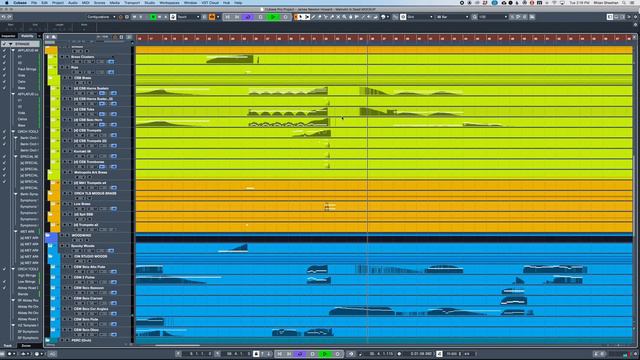This screenshot has width=640, height=360.
Task: Uncheck the Paul Strings visibility checkbox
Action: pyautogui.click(x=4, y=69)
